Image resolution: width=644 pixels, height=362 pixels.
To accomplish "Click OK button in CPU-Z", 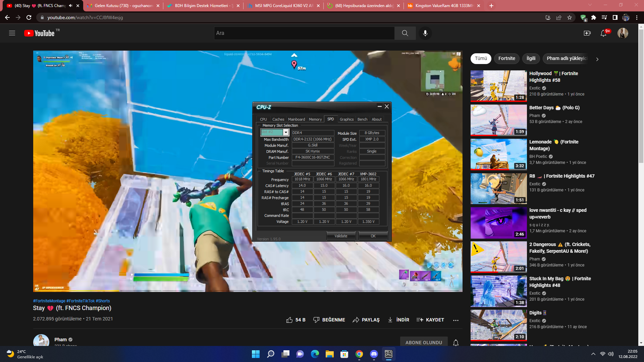I will coord(373,236).
